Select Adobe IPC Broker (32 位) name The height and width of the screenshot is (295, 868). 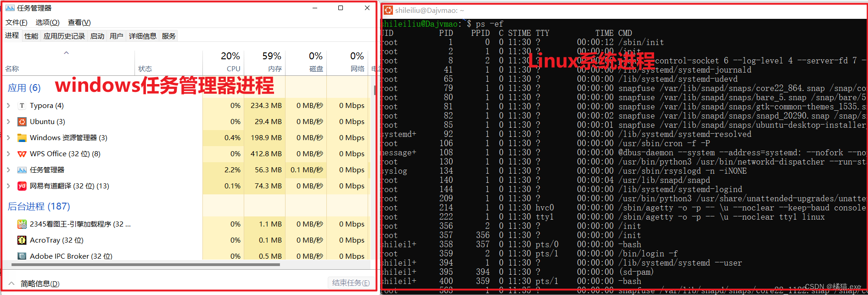[71, 256]
